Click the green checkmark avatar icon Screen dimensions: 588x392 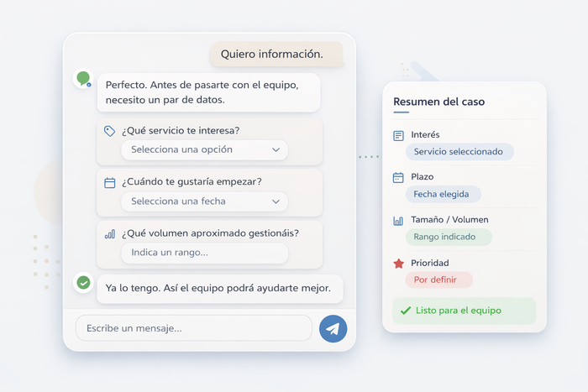(x=83, y=283)
